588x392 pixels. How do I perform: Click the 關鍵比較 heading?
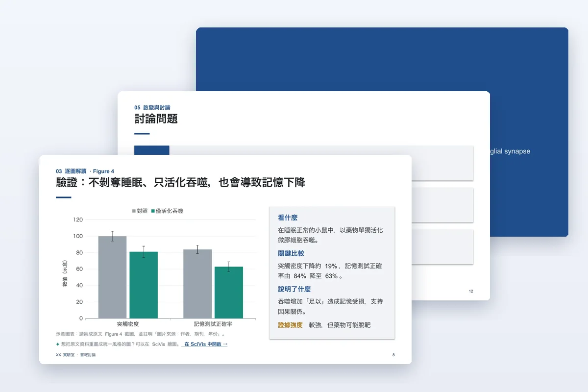[x=291, y=253]
